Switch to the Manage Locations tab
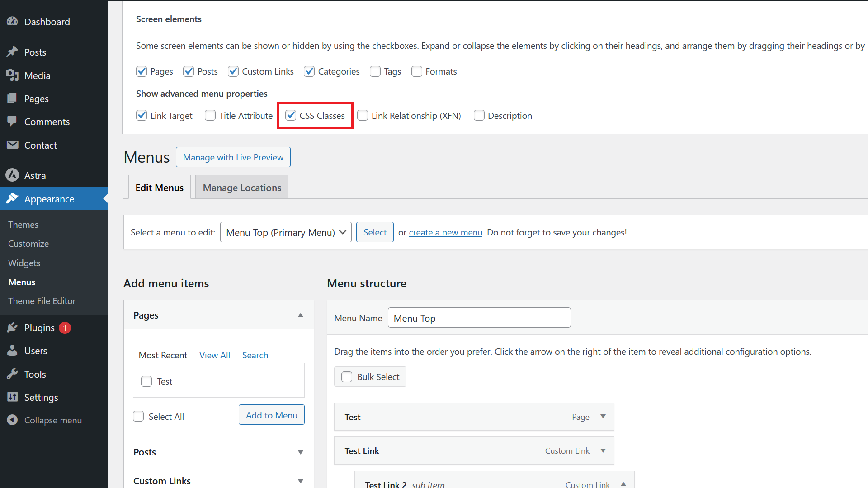The height and width of the screenshot is (488, 868). click(242, 187)
